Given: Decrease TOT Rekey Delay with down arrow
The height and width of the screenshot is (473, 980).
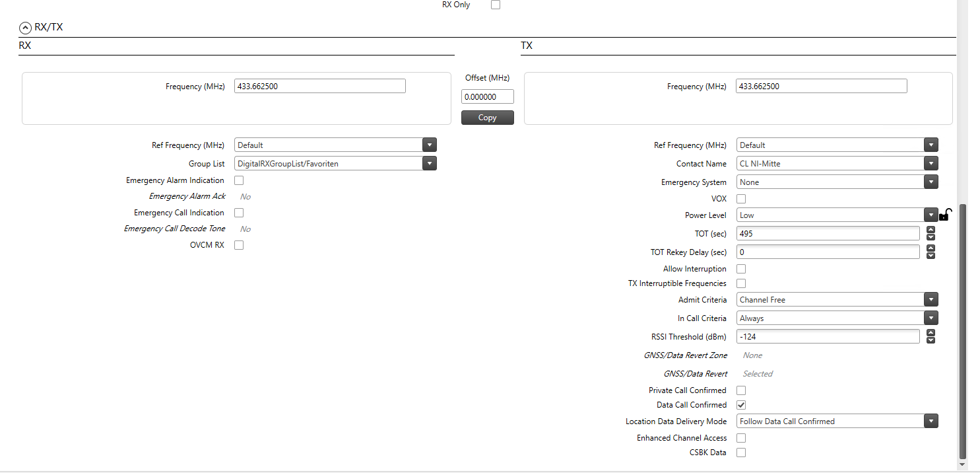Looking at the screenshot, I should pos(931,256).
